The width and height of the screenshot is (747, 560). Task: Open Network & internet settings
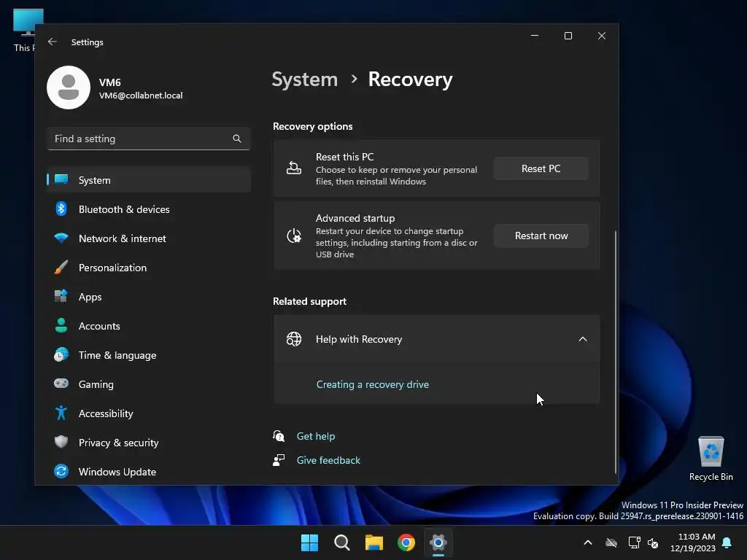149,238
